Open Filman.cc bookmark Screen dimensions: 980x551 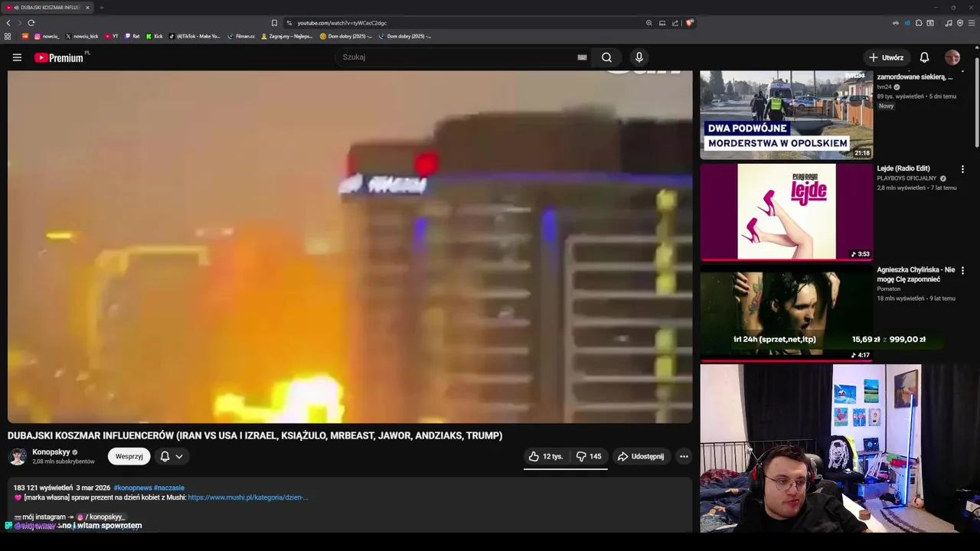click(x=241, y=36)
